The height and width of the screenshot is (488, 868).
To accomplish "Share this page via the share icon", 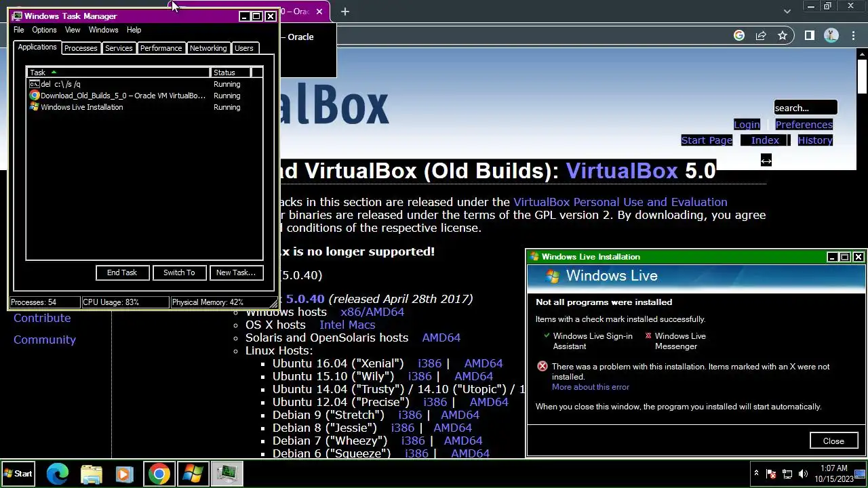I will (761, 35).
